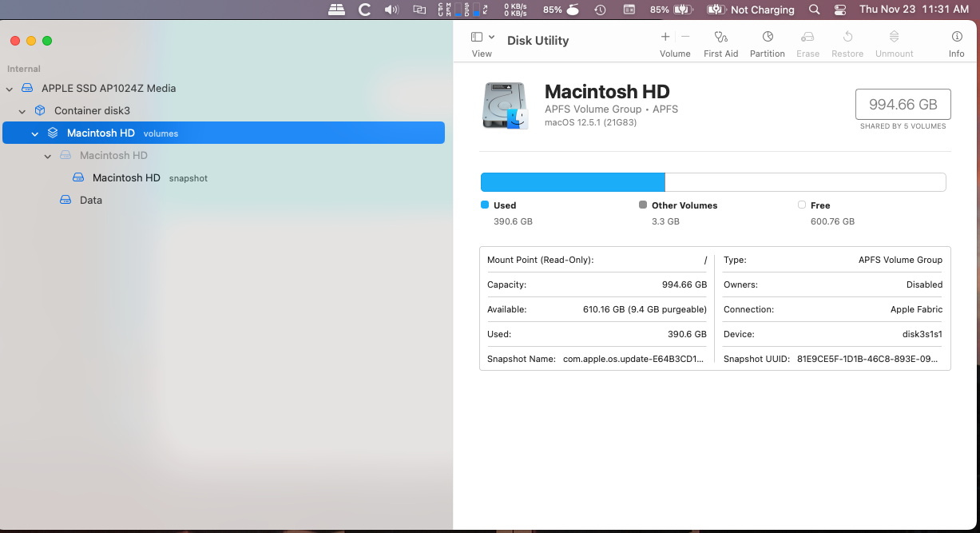Click the Available 610.16 GB purgeable value

(645, 310)
